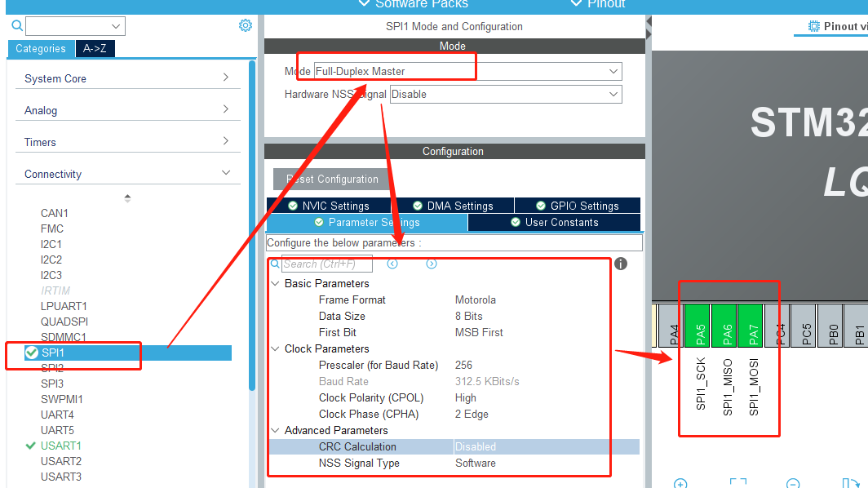Select pin PA4 on the chip
Image resolution: width=868 pixels, height=488 pixels.
tap(671, 326)
